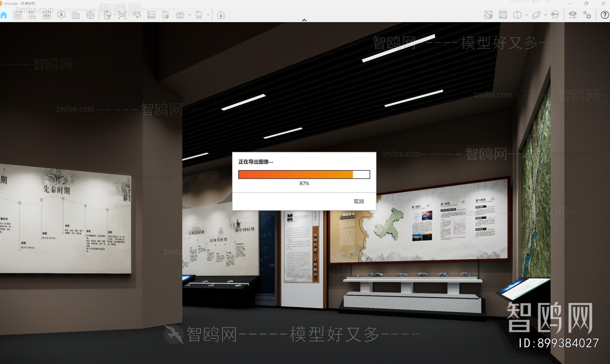Viewport: 610px width, 364px height.
Task: Open the EXE export dropdown chevron
Action: point(209,16)
